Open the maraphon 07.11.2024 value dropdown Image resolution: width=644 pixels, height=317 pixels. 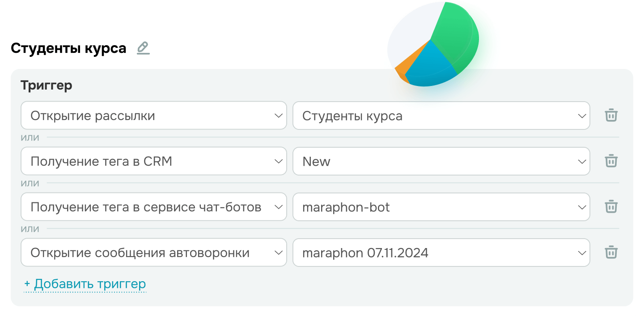click(441, 253)
